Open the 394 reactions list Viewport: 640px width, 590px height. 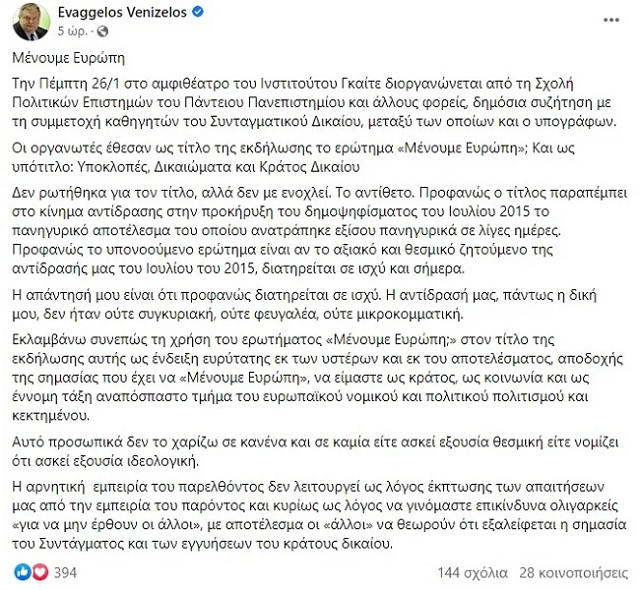(66, 571)
